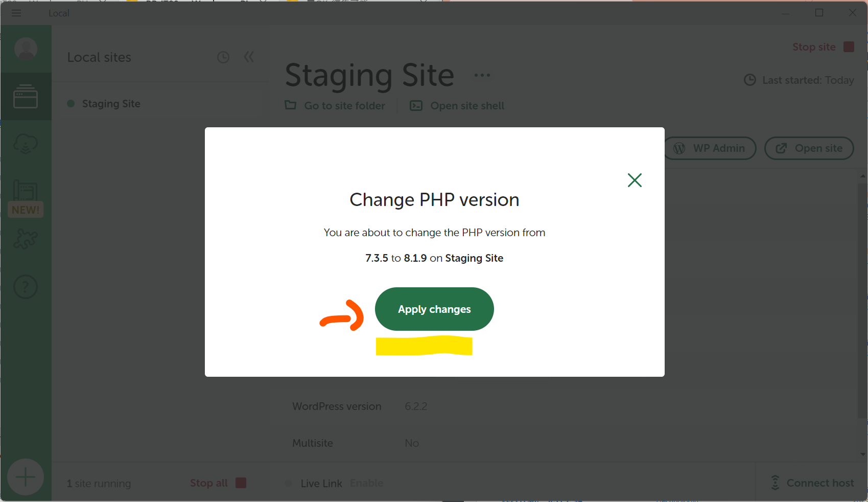868x502 pixels.
Task: Click the Apply changes button
Action: click(x=434, y=309)
